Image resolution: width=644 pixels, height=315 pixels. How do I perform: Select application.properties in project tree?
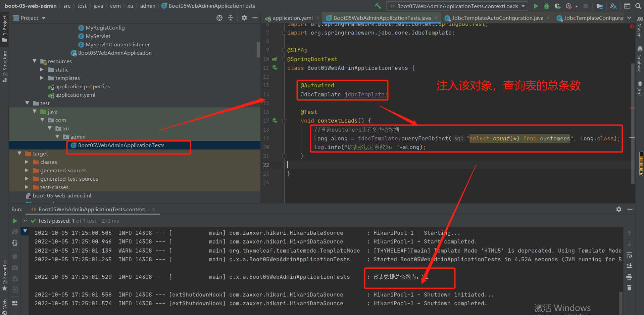(x=83, y=86)
